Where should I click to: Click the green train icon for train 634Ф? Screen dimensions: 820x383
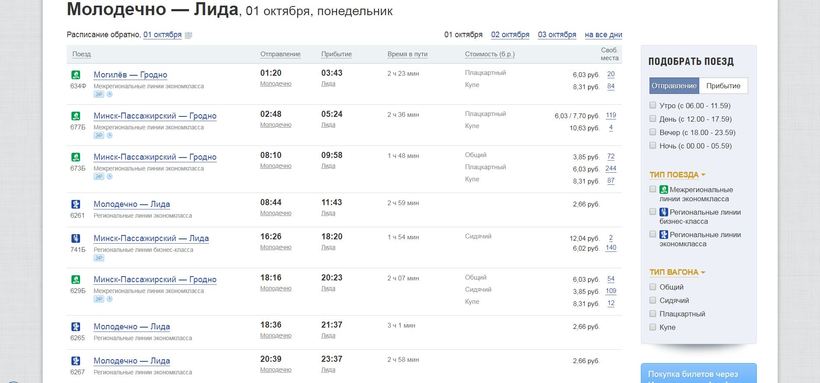[75, 75]
